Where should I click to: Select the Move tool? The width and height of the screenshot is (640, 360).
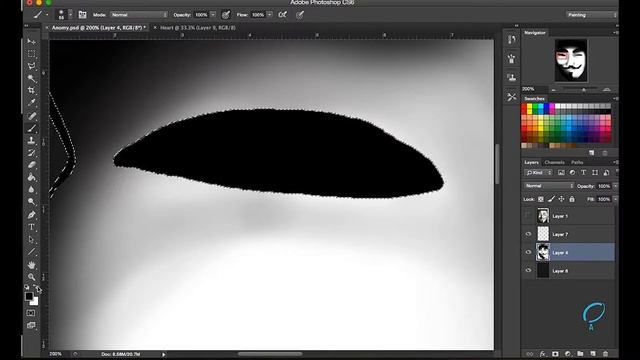[31, 42]
